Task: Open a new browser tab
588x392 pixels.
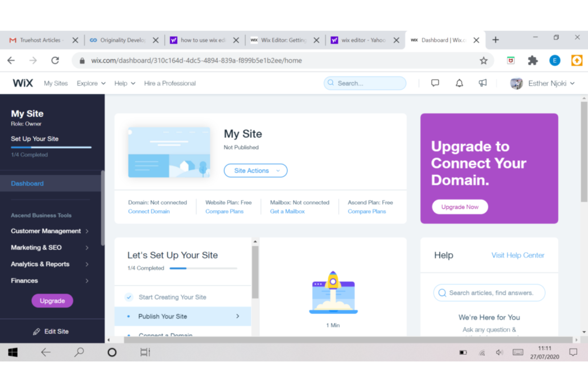Action: pyautogui.click(x=495, y=40)
